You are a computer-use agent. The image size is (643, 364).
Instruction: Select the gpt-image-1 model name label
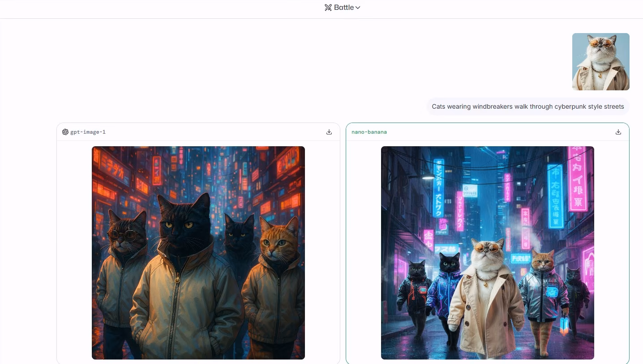88,132
